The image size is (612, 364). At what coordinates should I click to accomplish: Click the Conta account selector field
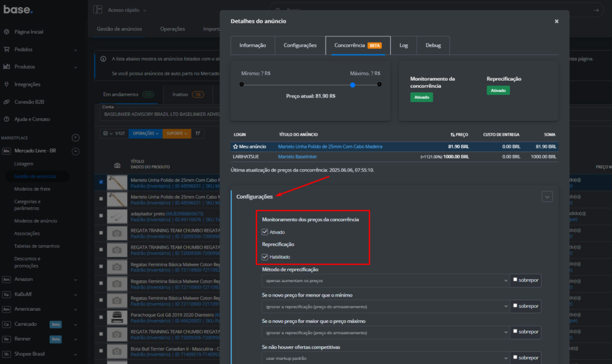[159, 113]
